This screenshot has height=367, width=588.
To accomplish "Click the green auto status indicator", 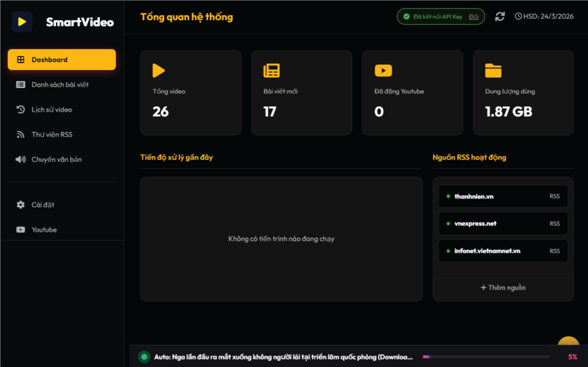I will click(144, 357).
